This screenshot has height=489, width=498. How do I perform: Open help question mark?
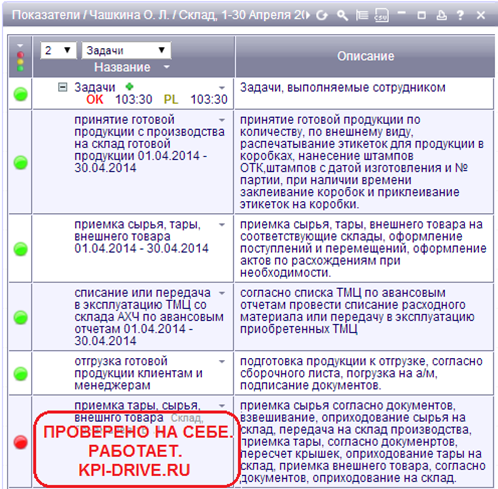pyautogui.click(x=461, y=15)
